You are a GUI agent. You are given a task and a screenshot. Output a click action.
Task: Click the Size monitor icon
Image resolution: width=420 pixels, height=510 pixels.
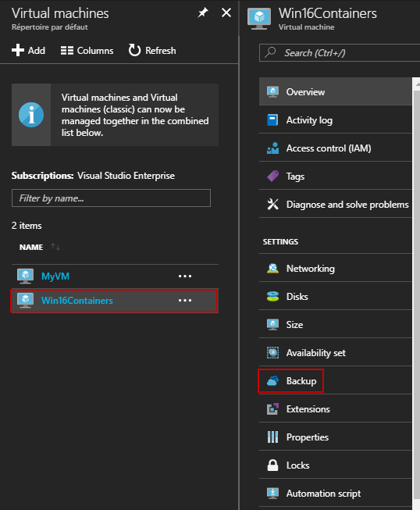coord(272,325)
